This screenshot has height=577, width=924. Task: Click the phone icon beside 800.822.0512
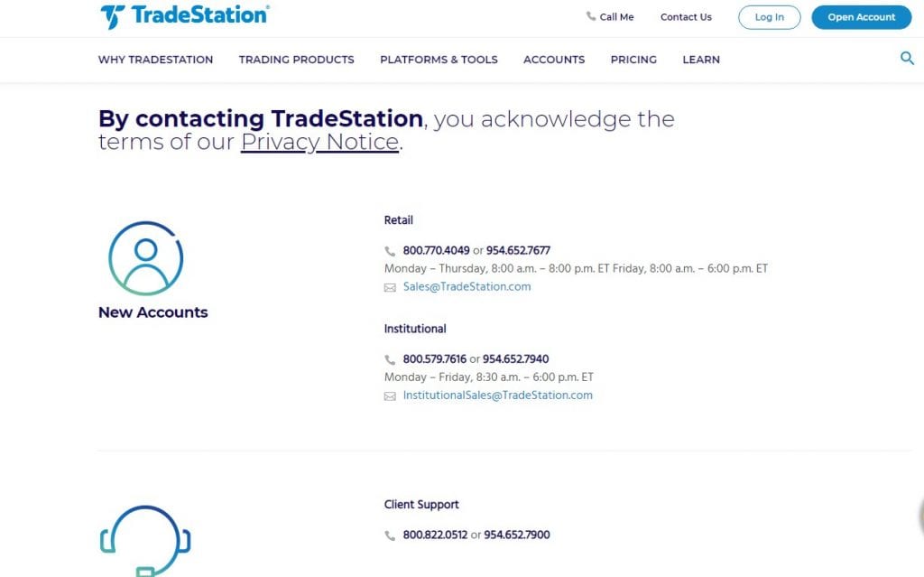tap(390, 535)
